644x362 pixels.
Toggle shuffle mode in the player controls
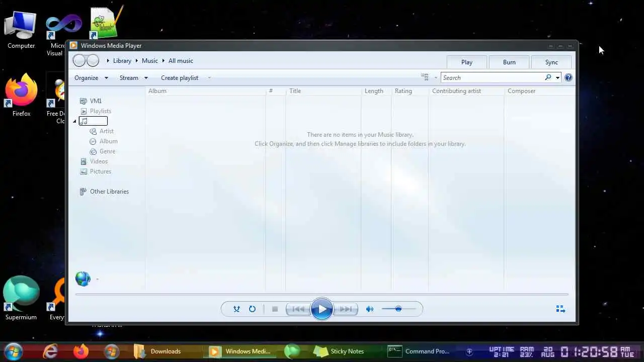[x=236, y=309]
